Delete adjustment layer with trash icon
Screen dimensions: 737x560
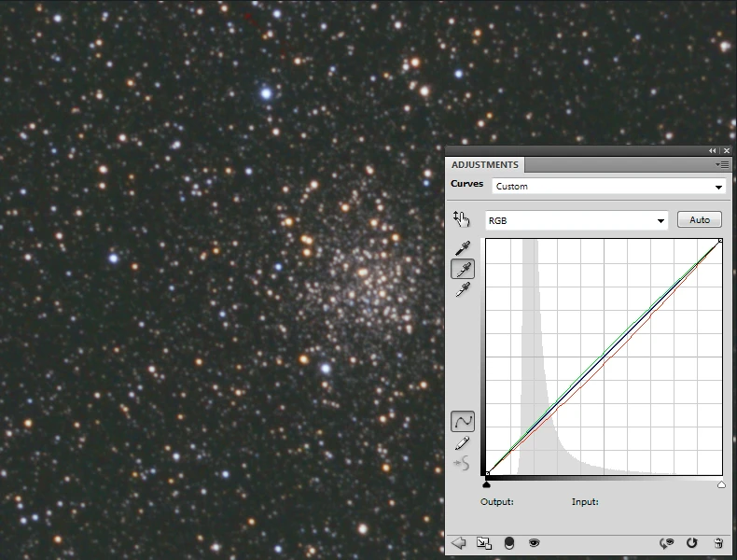point(717,542)
